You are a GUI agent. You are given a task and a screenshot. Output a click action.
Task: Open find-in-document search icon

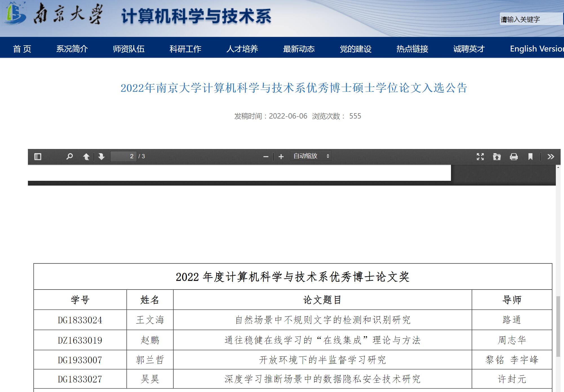tap(69, 157)
